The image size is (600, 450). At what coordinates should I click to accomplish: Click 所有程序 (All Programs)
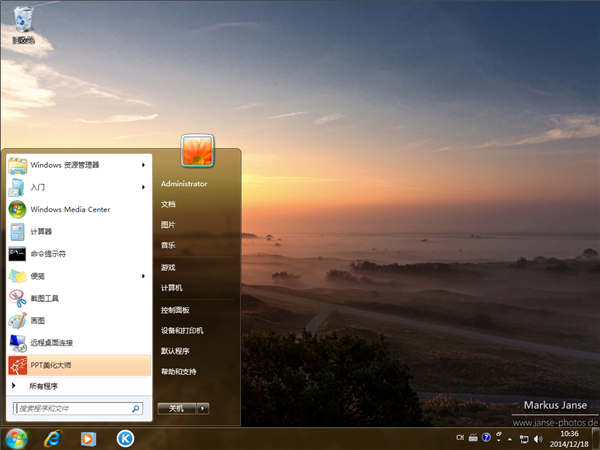[x=43, y=386]
